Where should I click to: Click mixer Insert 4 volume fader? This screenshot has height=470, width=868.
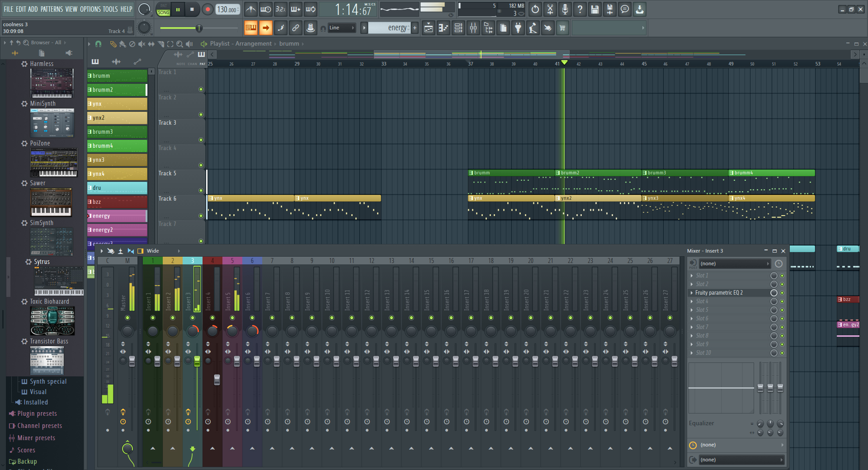[217, 380]
